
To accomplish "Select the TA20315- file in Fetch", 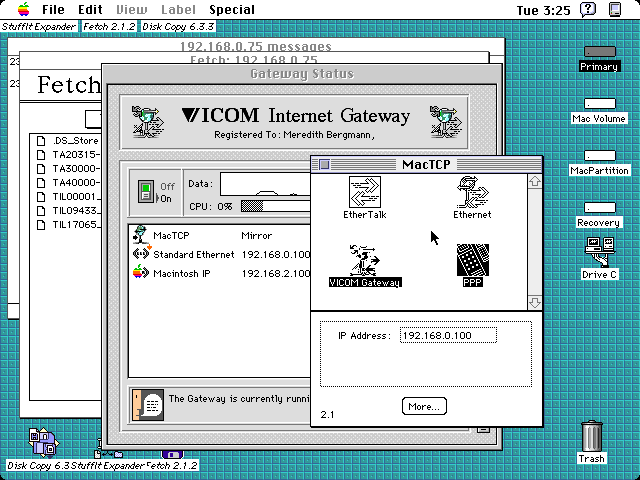I will click(x=67, y=155).
